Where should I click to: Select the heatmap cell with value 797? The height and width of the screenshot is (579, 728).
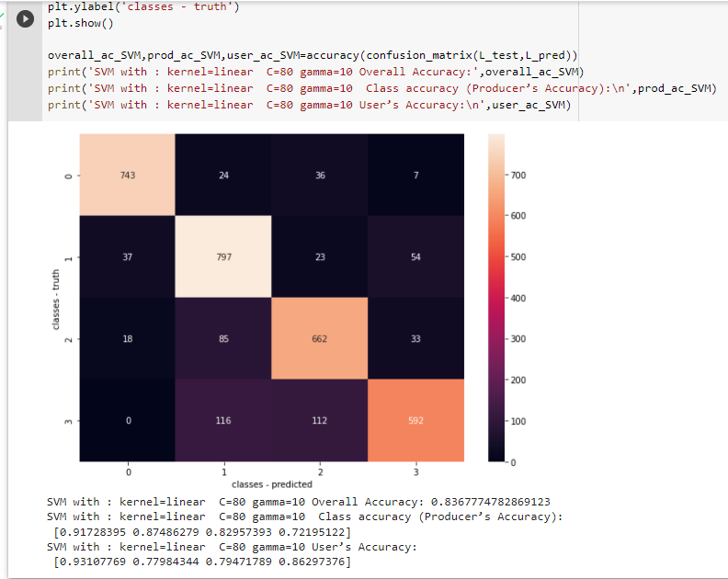223,256
